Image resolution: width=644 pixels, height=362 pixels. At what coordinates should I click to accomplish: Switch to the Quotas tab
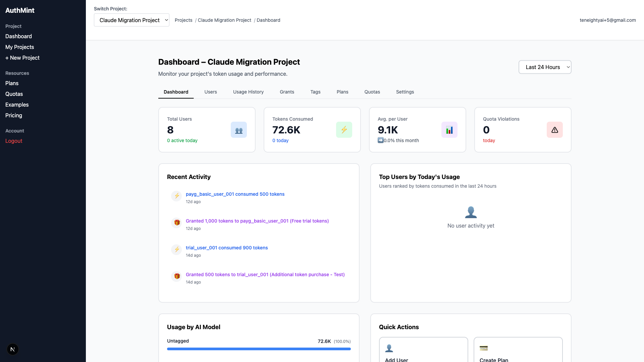(x=372, y=92)
